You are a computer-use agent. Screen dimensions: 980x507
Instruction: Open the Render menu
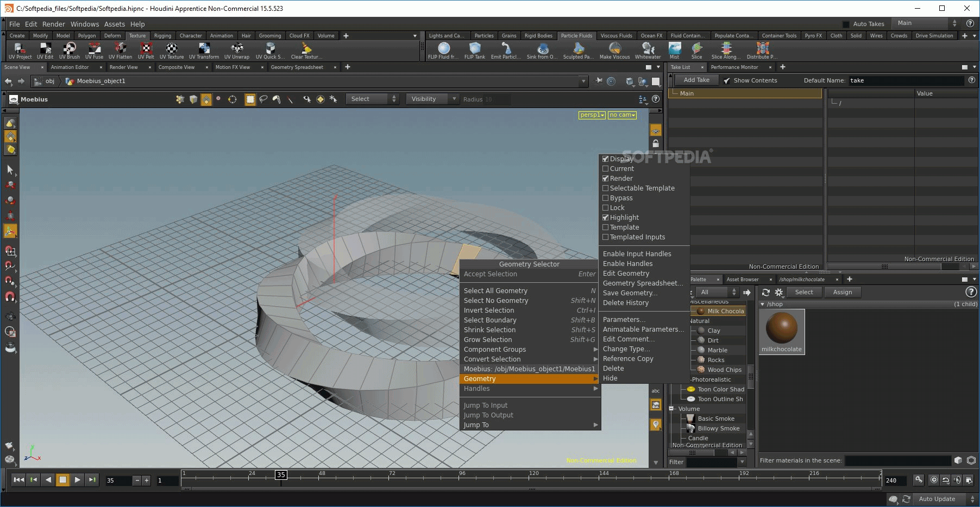[x=53, y=24]
